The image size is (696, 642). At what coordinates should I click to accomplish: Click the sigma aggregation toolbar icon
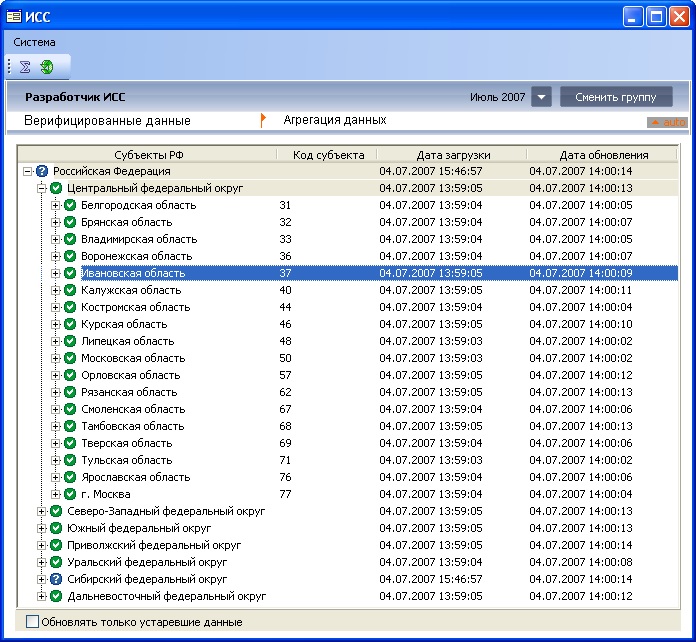tap(26, 67)
